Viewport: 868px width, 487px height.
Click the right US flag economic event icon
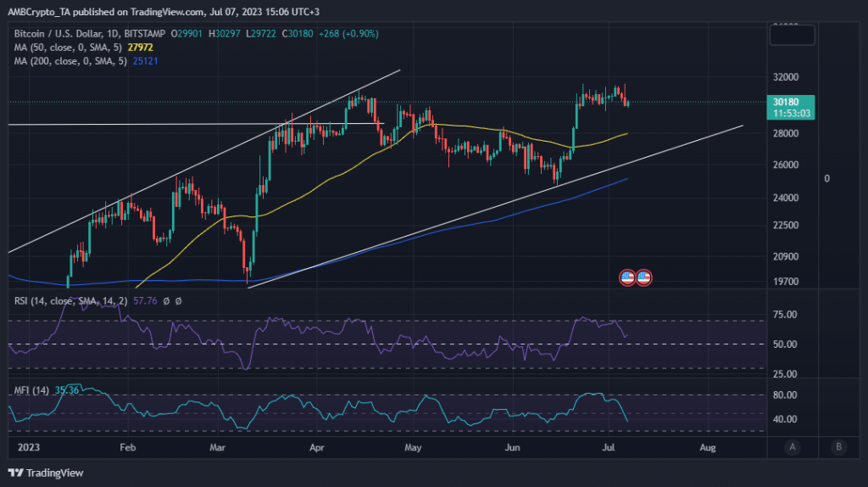coord(643,277)
